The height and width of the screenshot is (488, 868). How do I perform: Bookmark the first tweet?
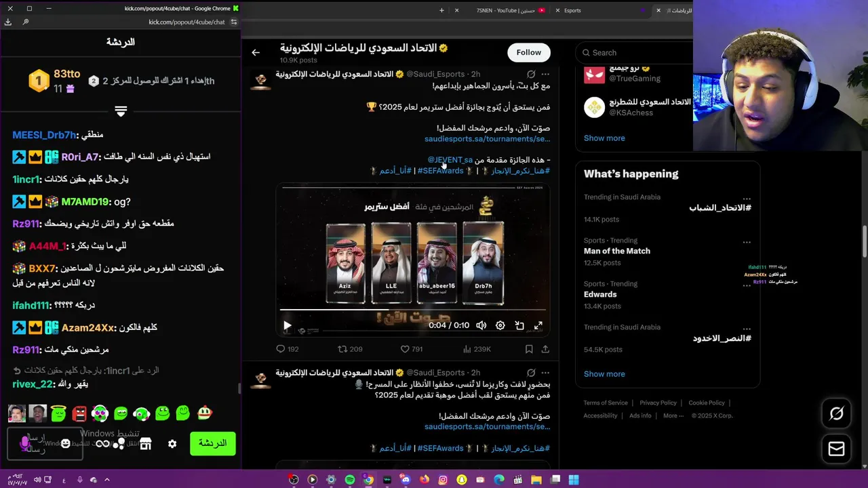tap(529, 349)
